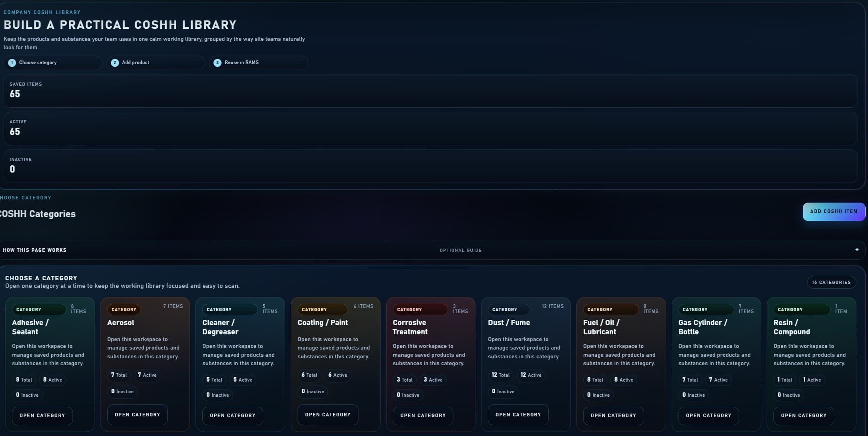The width and height of the screenshot is (868, 436).
Task: Click the Corrosive Treatment card title
Action: click(410, 327)
